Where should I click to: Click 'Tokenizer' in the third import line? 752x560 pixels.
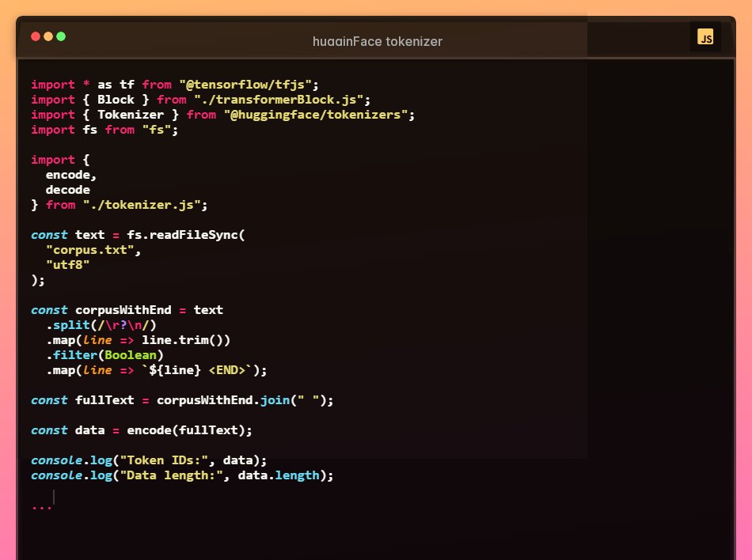[131, 115]
